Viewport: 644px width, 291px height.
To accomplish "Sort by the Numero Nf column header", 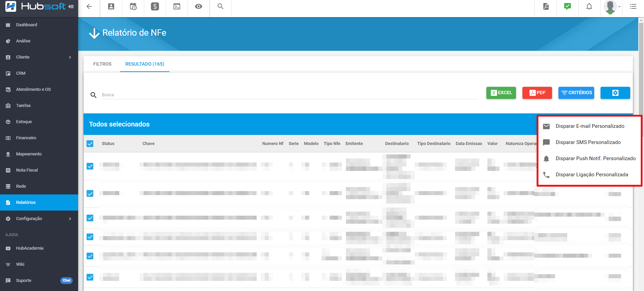I will (x=273, y=144).
